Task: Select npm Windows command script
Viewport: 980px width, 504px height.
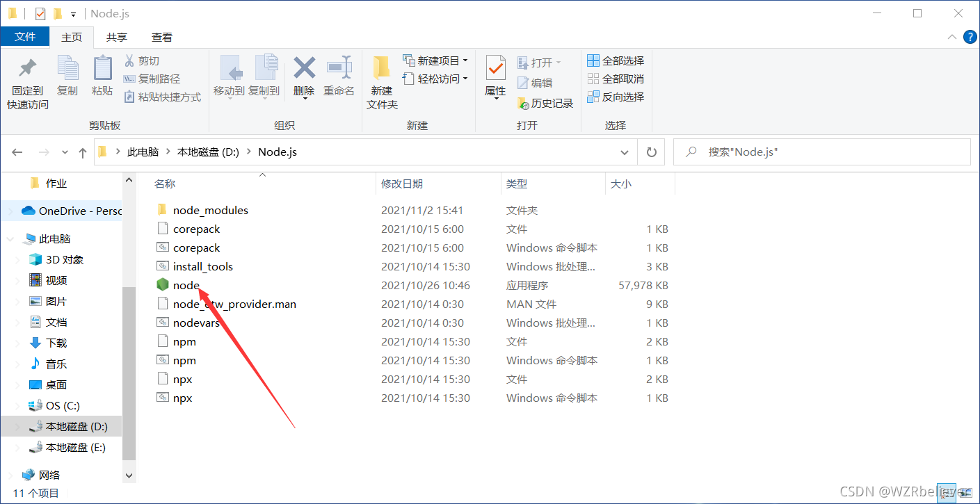Action: pos(177,361)
